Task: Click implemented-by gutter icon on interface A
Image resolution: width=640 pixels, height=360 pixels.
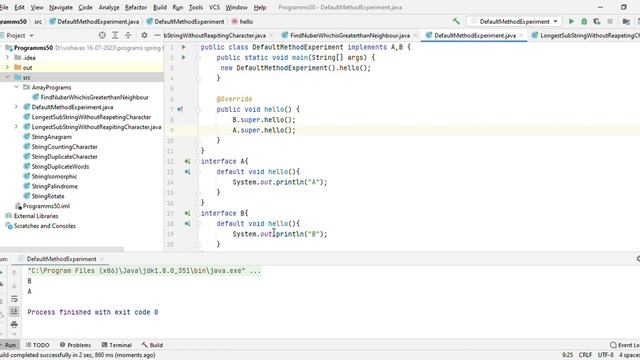Action: point(187,161)
